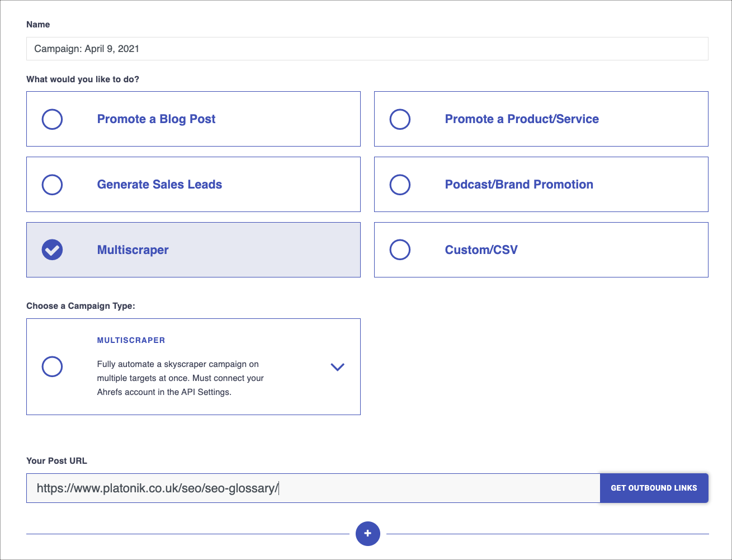Select the Podcast/Brand Promotion radio circle

[x=400, y=185]
